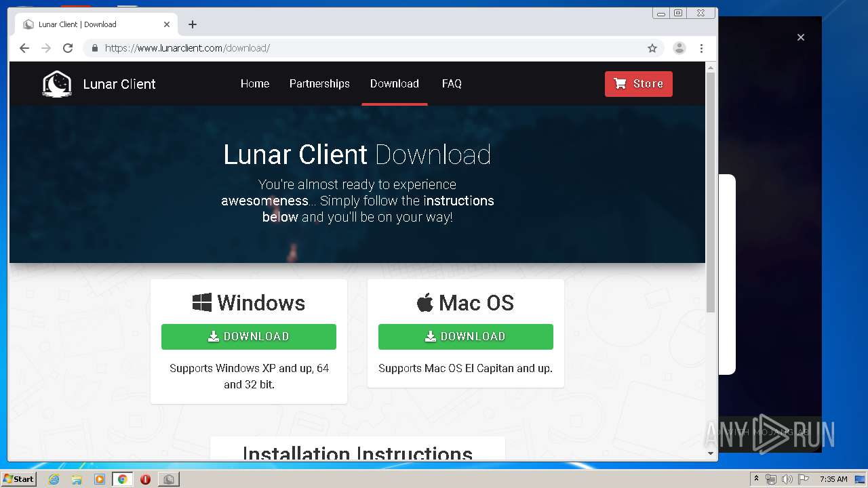Image resolution: width=868 pixels, height=488 pixels.
Task: Open the volume tray icon
Action: pyautogui.click(x=787, y=479)
